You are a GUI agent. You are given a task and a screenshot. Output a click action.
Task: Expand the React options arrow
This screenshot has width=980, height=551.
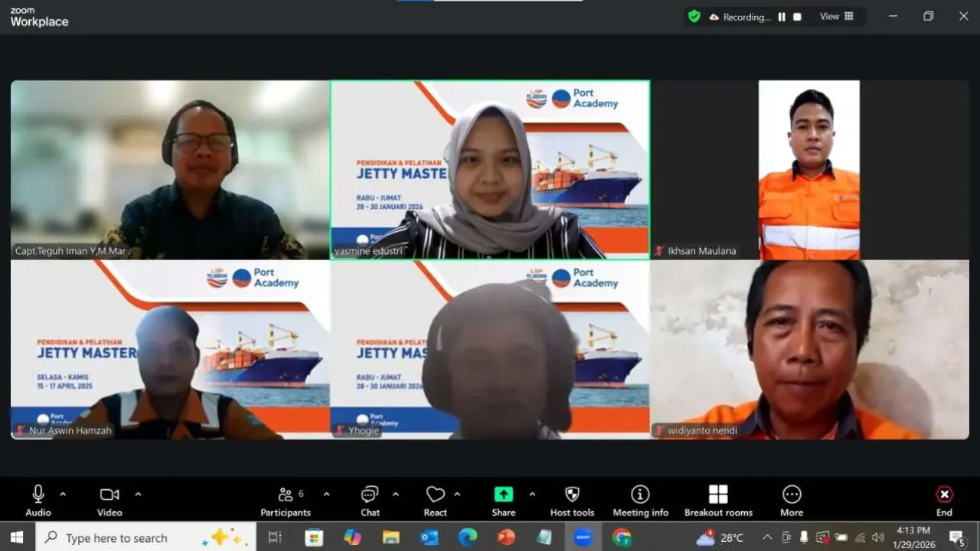click(x=457, y=494)
